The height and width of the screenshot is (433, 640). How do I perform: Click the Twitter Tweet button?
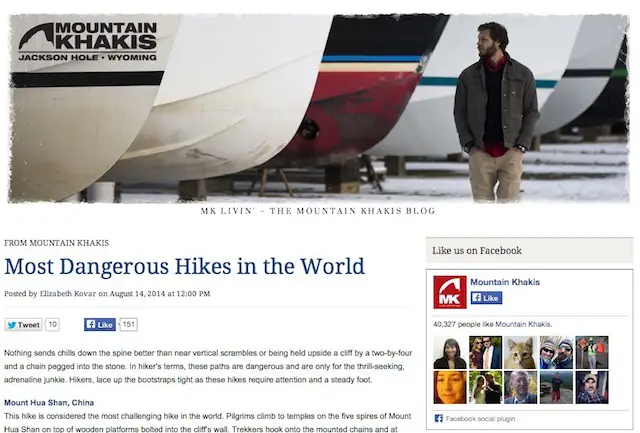point(23,325)
